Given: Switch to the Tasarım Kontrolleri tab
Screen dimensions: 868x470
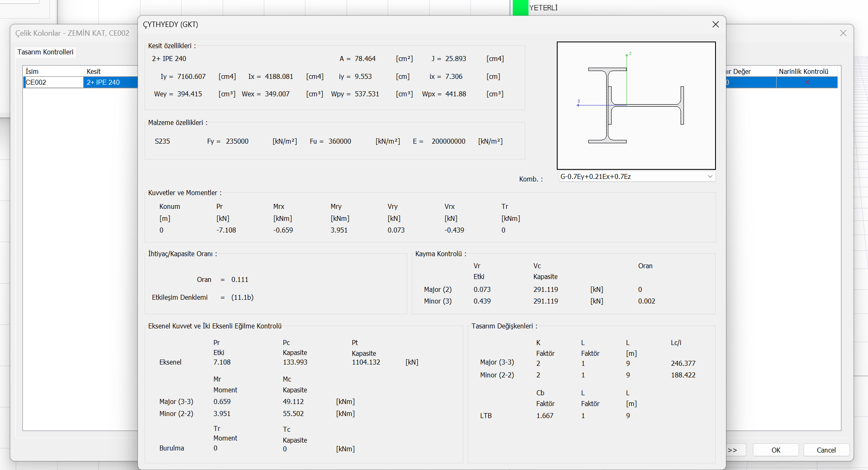Looking at the screenshot, I should click(x=45, y=52).
